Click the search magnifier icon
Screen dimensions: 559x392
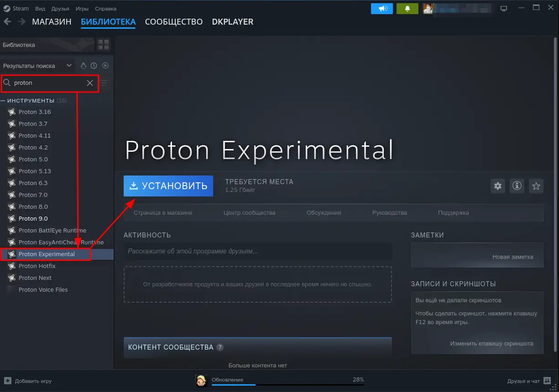(x=7, y=83)
